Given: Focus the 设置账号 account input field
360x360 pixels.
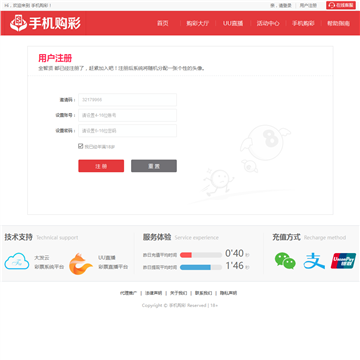Looking at the screenshot, I should [x=127, y=115].
